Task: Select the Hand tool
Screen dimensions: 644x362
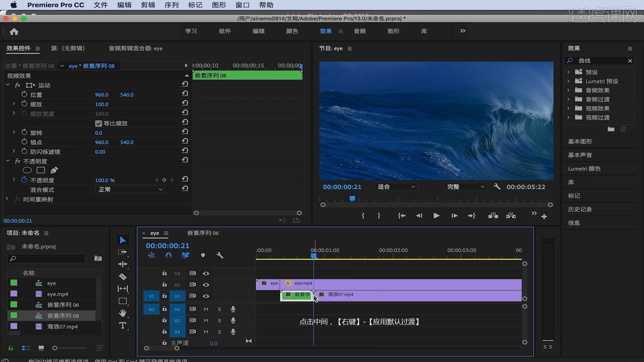Action: coord(123,313)
